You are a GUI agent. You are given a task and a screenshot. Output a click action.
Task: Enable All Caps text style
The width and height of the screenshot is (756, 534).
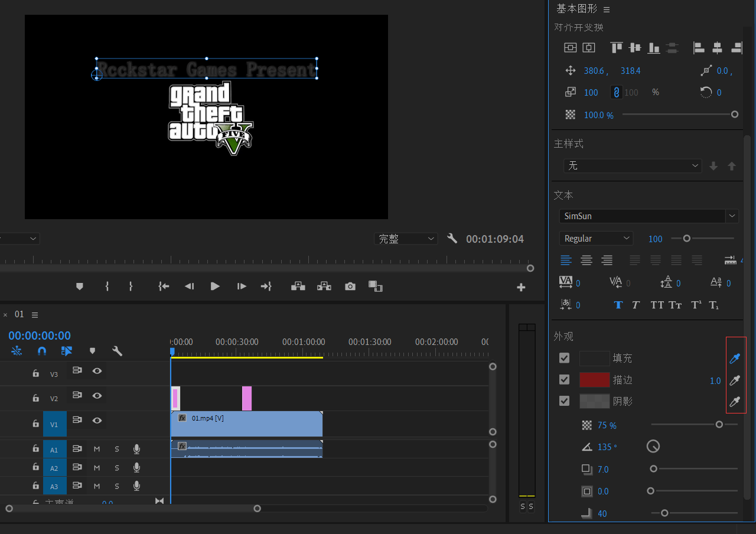coord(657,305)
